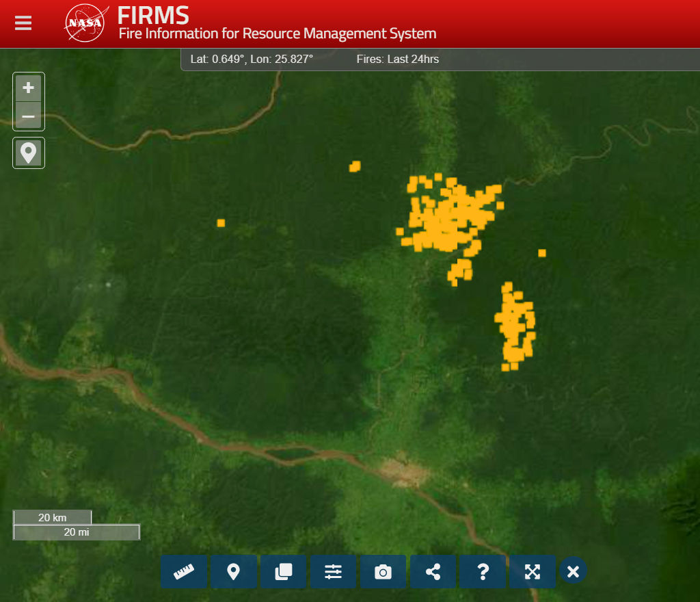Screen dimensions: 700x602
Task: Close the bottom toolbar with X button
Action: tap(573, 571)
